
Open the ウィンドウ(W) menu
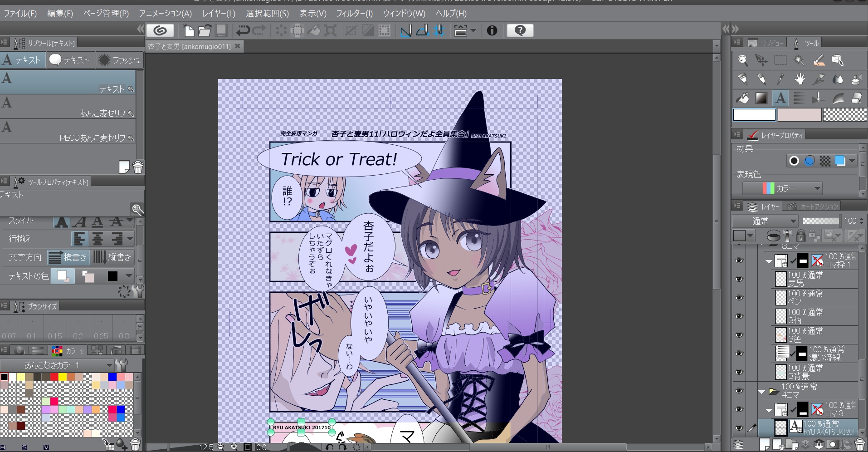click(x=404, y=14)
